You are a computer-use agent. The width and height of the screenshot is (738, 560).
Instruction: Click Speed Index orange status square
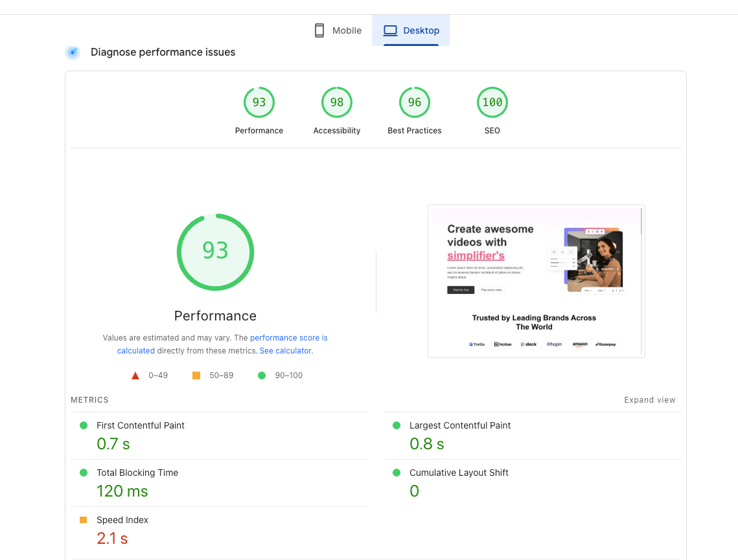(x=84, y=520)
